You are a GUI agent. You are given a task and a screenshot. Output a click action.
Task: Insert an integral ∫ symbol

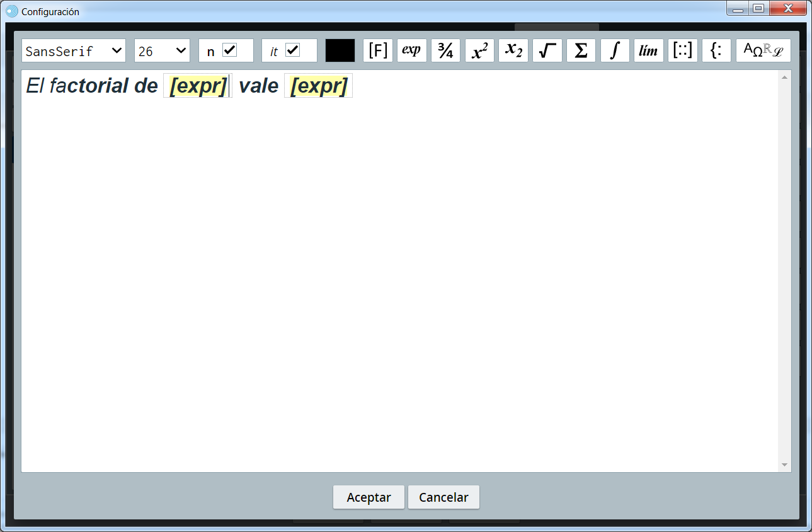615,50
